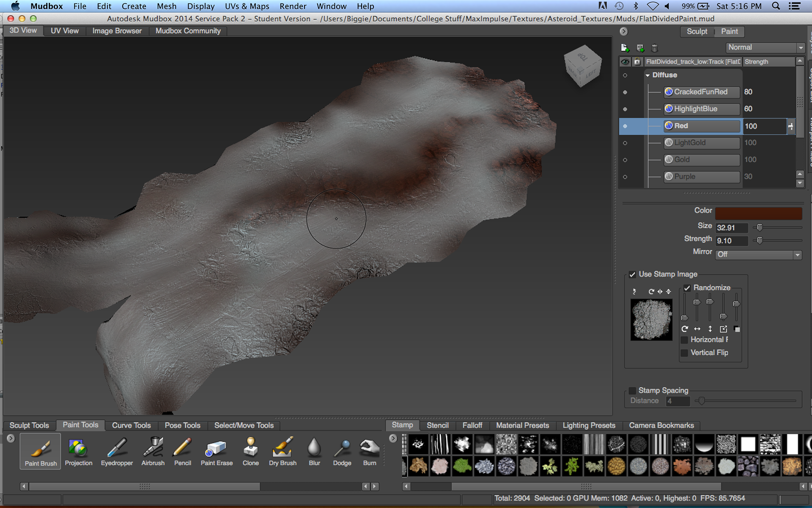This screenshot has width=812, height=508.
Task: Uncheck Use Stamp Image
Action: coord(632,274)
